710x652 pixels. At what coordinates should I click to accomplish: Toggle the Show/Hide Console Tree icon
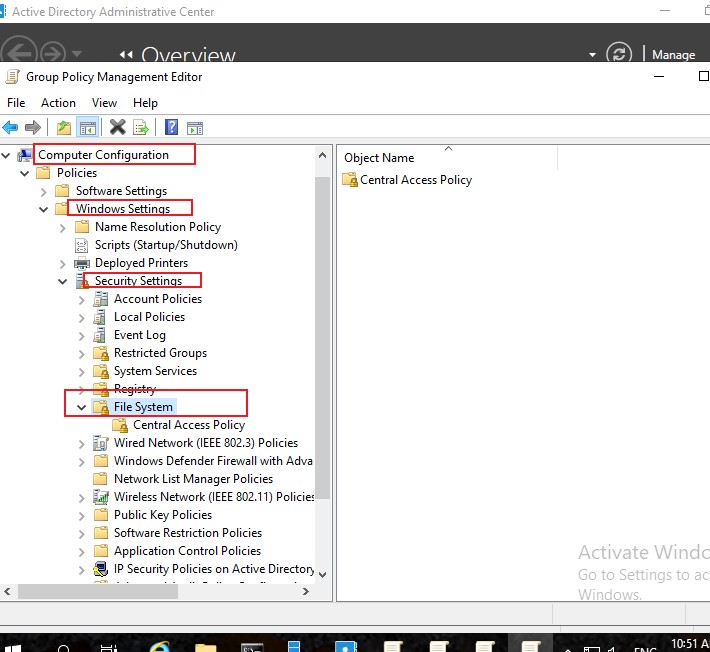88,128
